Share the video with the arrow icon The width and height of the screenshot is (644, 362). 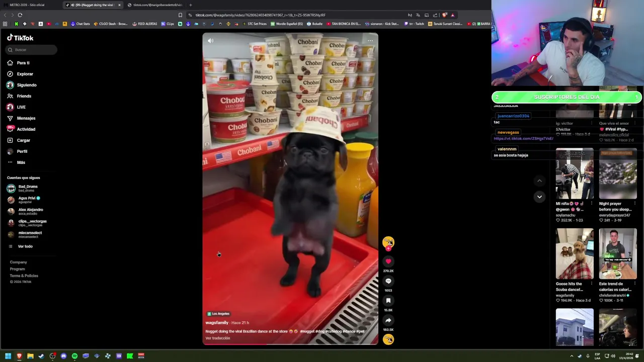pos(388,320)
